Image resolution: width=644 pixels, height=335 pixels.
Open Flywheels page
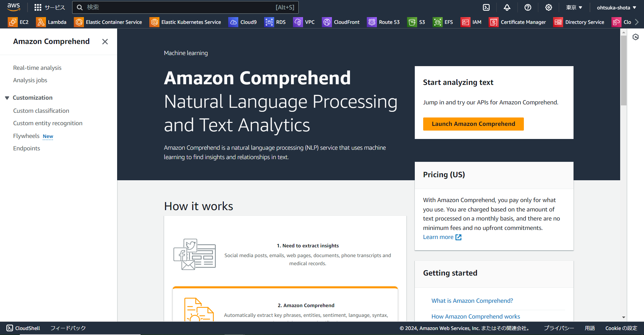tap(26, 136)
